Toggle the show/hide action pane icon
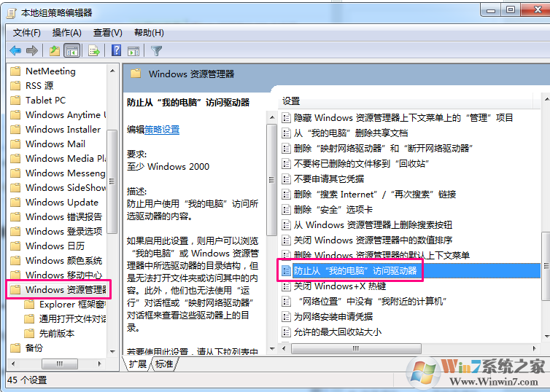Screen dimensions: 550x392 (x=133, y=51)
